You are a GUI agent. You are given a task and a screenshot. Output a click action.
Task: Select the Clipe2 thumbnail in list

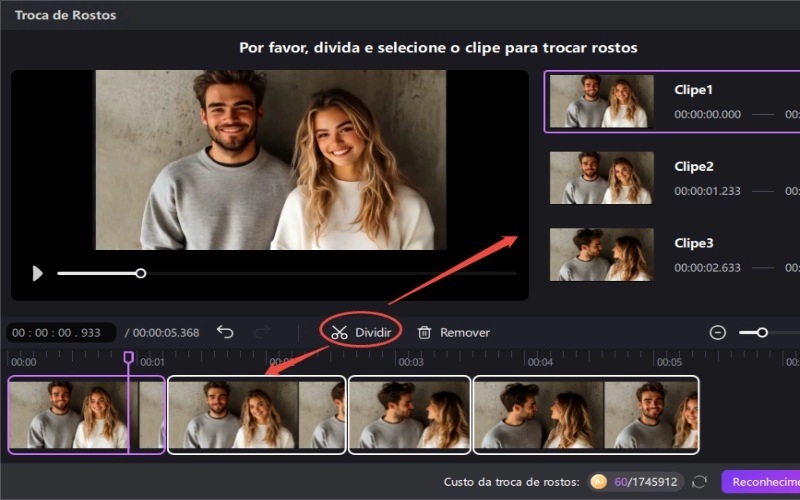pos(602,178)
